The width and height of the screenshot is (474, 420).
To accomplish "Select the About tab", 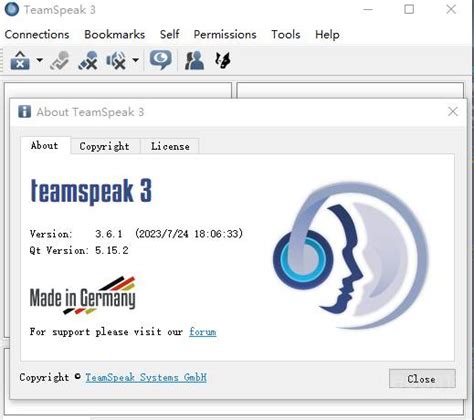I will (x=45, y=145).
